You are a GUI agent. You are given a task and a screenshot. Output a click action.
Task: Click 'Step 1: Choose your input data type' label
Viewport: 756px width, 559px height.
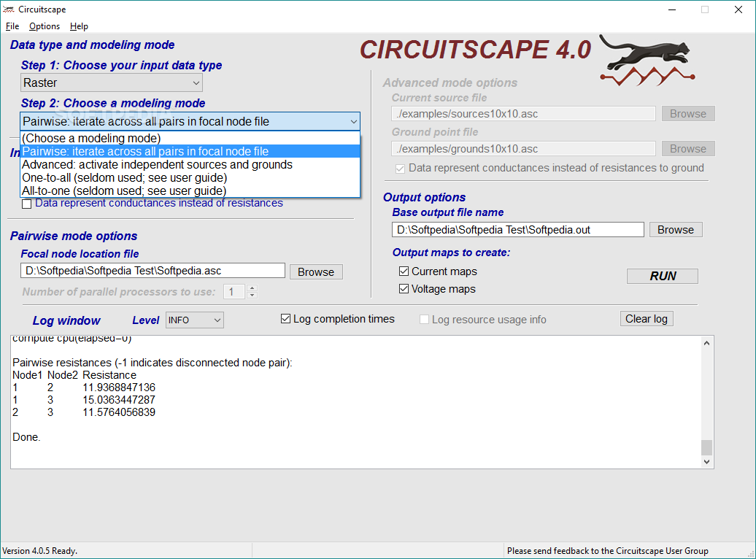click(x=121, y=65)
